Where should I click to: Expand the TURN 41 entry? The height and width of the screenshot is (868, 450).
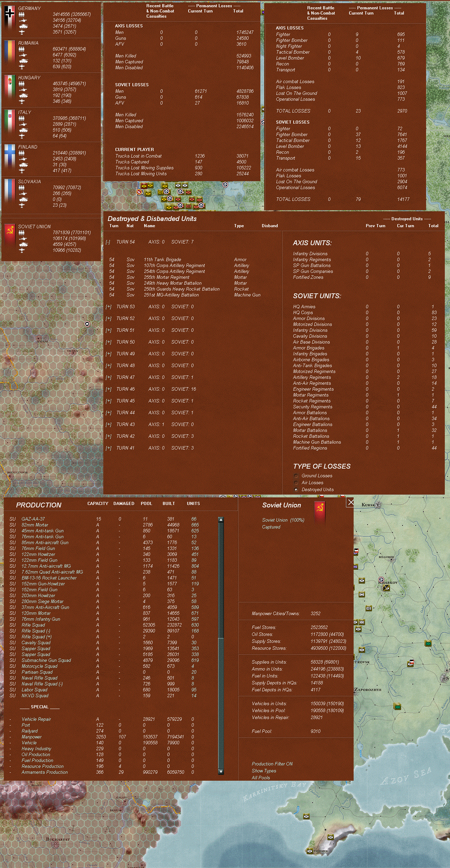[x=109, y=448]
